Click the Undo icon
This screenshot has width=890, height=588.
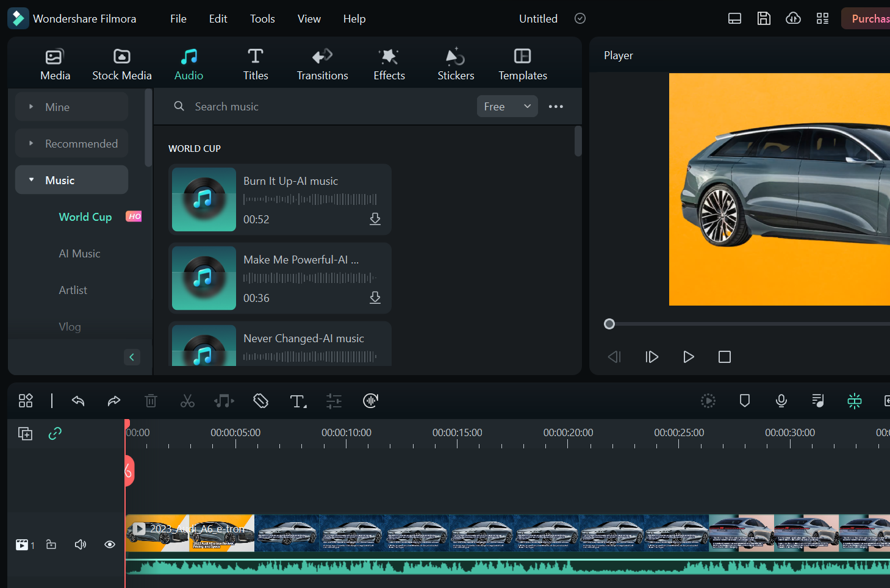[x=78, y=401]
